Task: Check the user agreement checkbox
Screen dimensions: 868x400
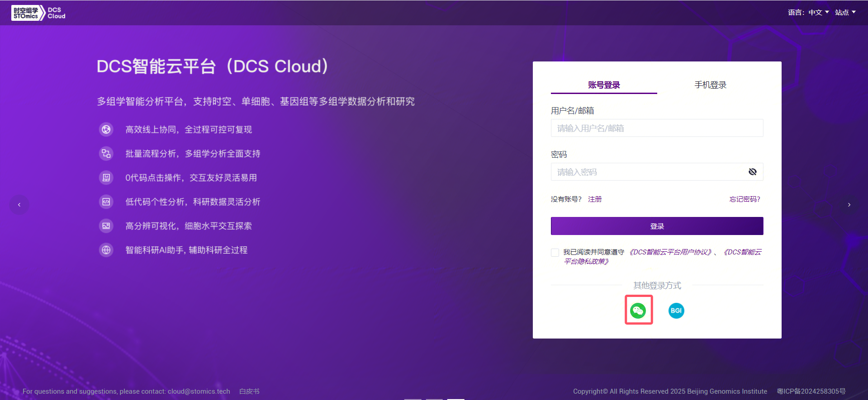Action: click(x=555, y=253)
